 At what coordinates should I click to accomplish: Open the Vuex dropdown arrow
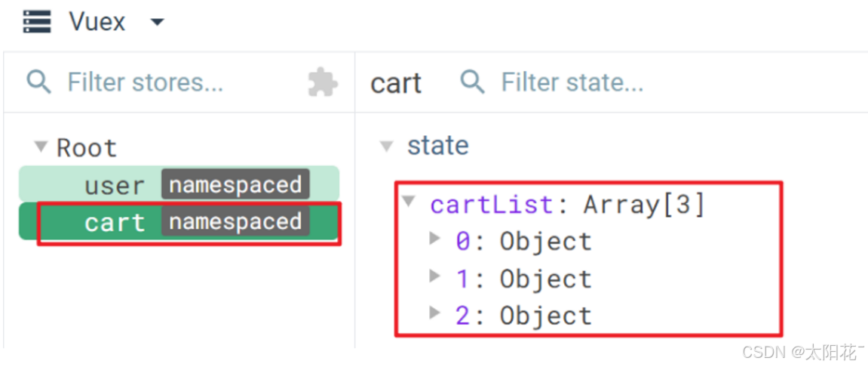pos(158,22)
